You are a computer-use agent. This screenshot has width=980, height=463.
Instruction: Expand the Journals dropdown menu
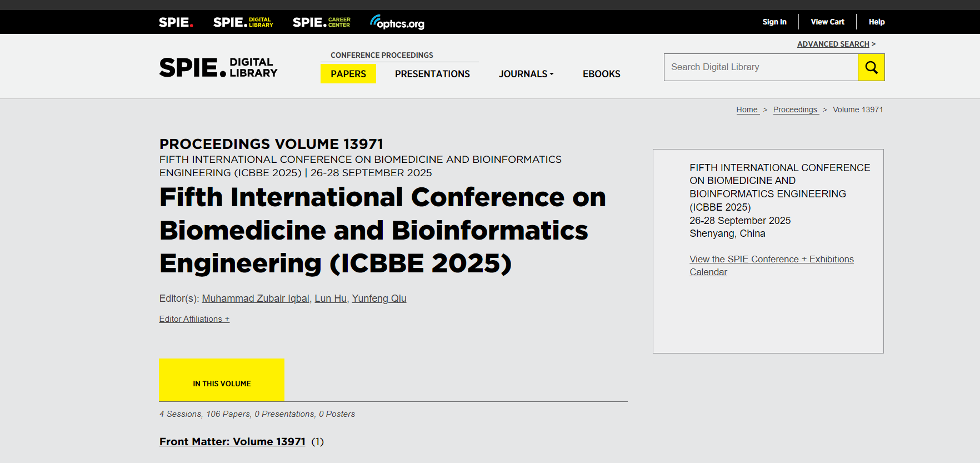pos(526,74)
